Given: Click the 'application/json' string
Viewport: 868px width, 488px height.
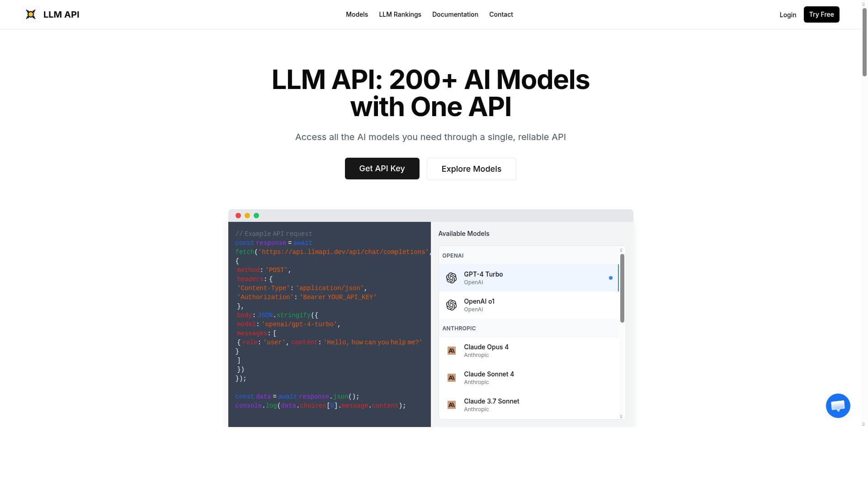Looking at the screenshot, I should (330, 288).
